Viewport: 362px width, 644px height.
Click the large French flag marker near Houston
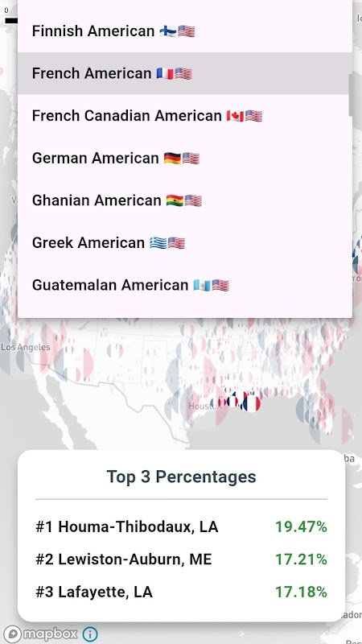click(x=251, y=404)
